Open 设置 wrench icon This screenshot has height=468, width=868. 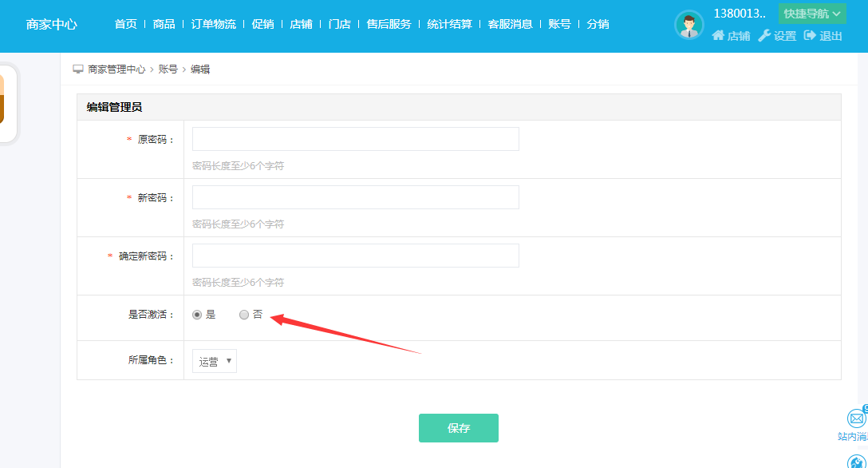pos(764,36)
